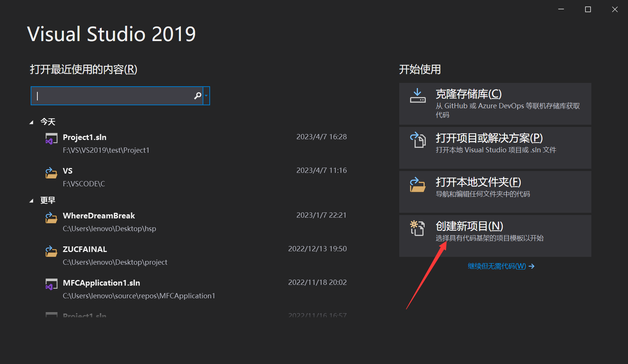The image size is (628, 364).
Task: Follow the 继续但无需代码(W) link
Action: [x=501, y=266]
